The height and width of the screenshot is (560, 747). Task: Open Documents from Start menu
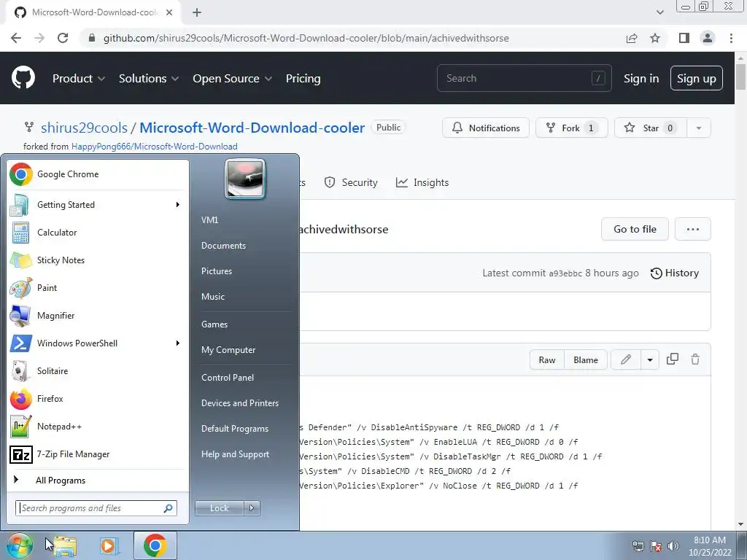click(223, 245)
